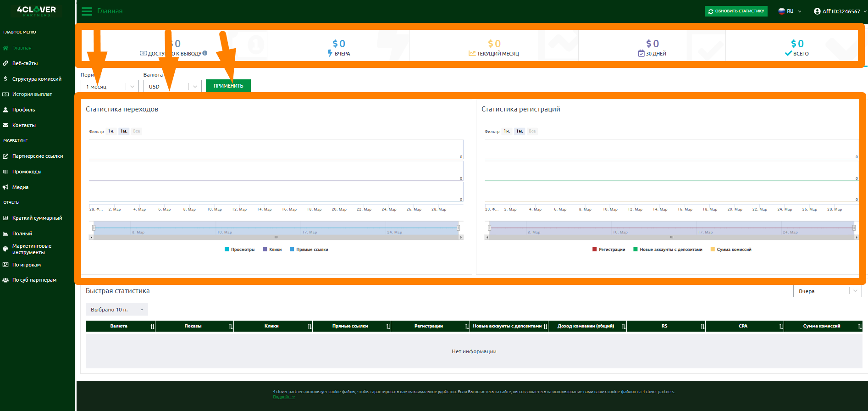Select 1н. filter on Статистика регистраций chart
Image resolution: width=868 pixels, height=411 pixels.
click(507, 131)
